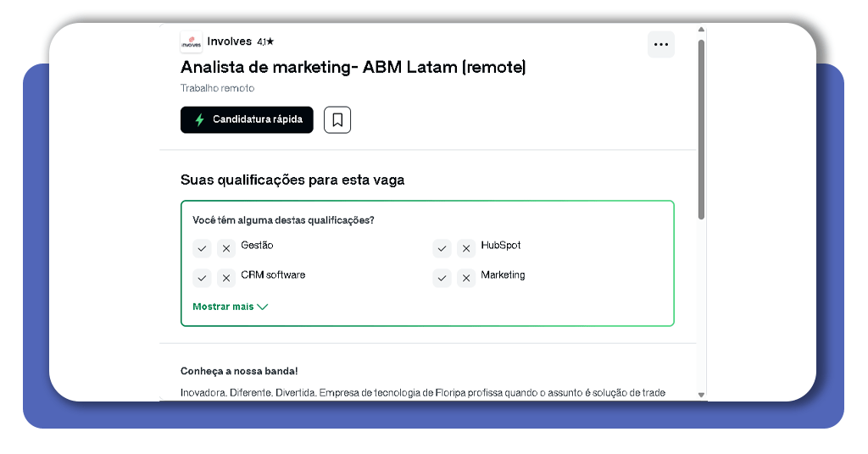
Task: Click the Analista de marketing job title
Action: [353, 67]
